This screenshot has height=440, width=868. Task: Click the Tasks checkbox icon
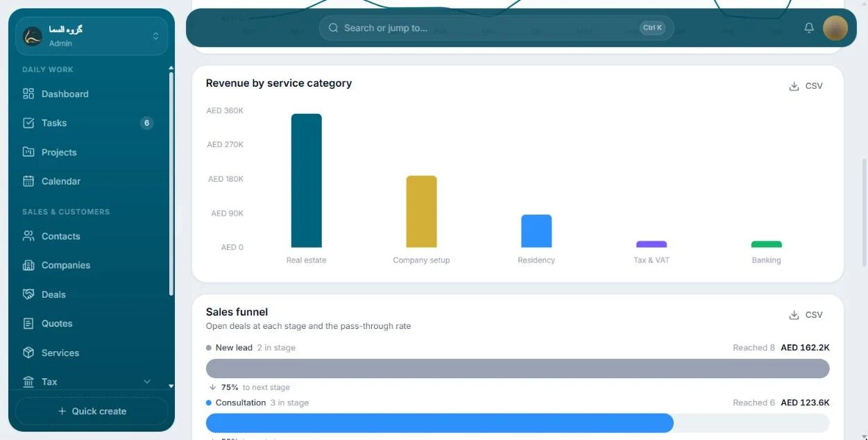(28, 123)
